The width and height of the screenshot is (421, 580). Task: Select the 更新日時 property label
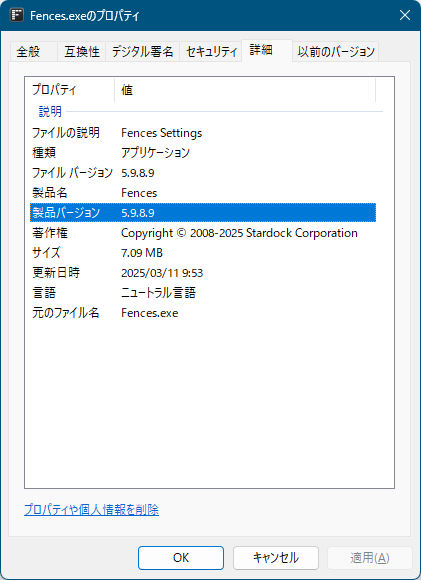56,273
